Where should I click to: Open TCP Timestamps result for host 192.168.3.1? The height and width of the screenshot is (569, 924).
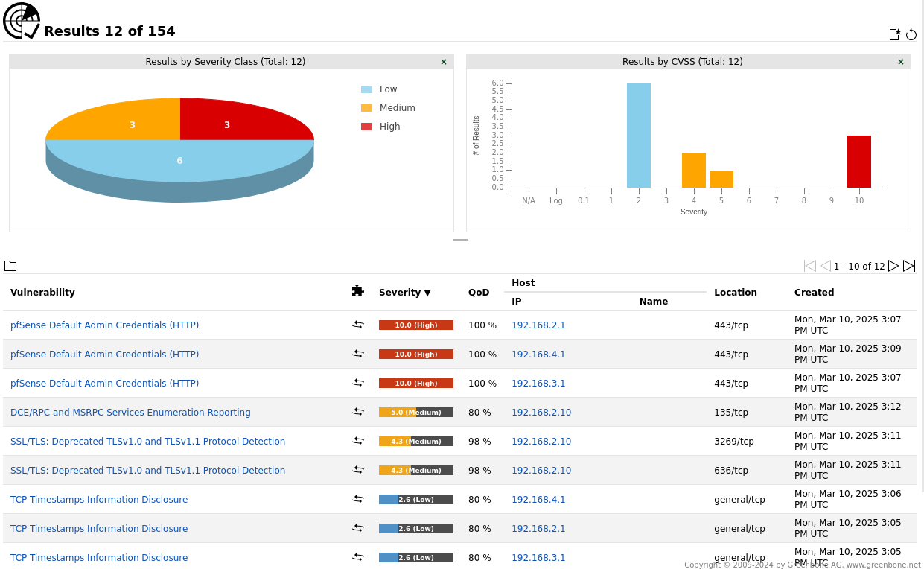tap(99, 558)
